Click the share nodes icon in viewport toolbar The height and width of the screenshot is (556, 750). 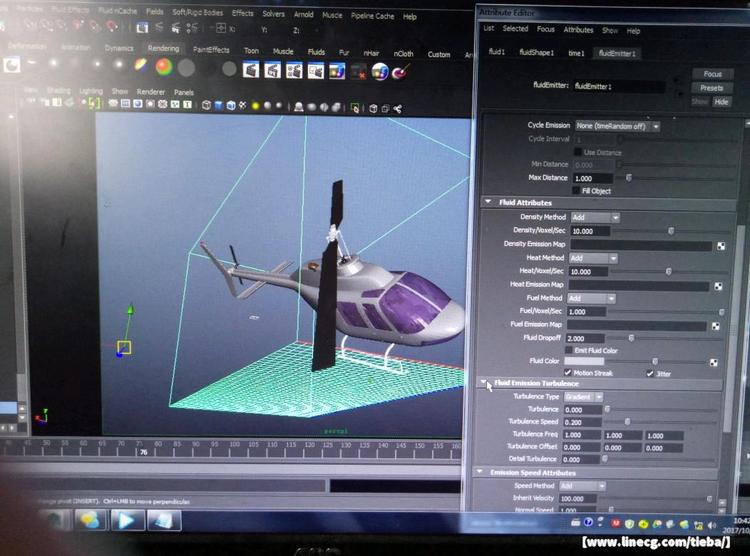[397, 109]
